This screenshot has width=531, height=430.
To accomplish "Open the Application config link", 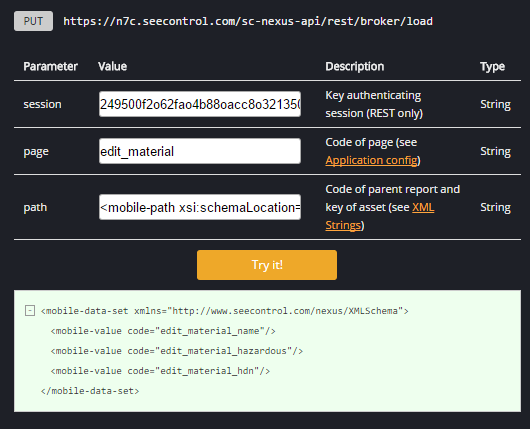I will pos(371,160).
